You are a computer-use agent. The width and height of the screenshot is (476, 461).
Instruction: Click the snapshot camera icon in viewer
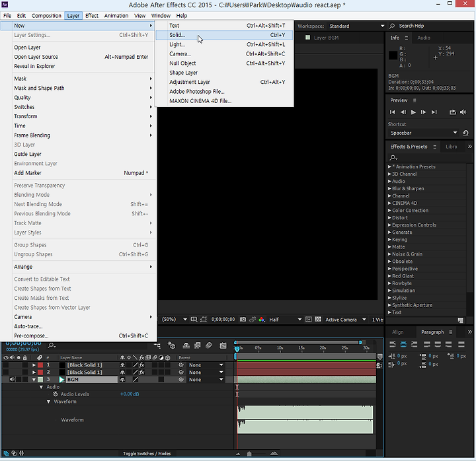click(x=243, y=320)
